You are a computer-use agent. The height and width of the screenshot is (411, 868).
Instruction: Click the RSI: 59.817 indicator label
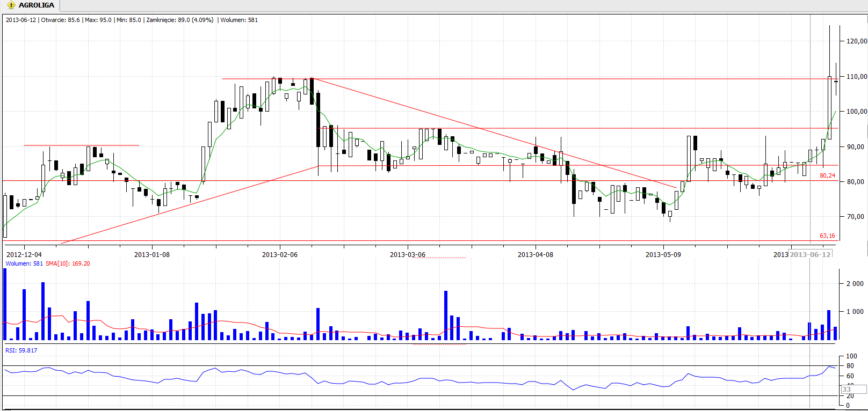(x=21, y=350)
